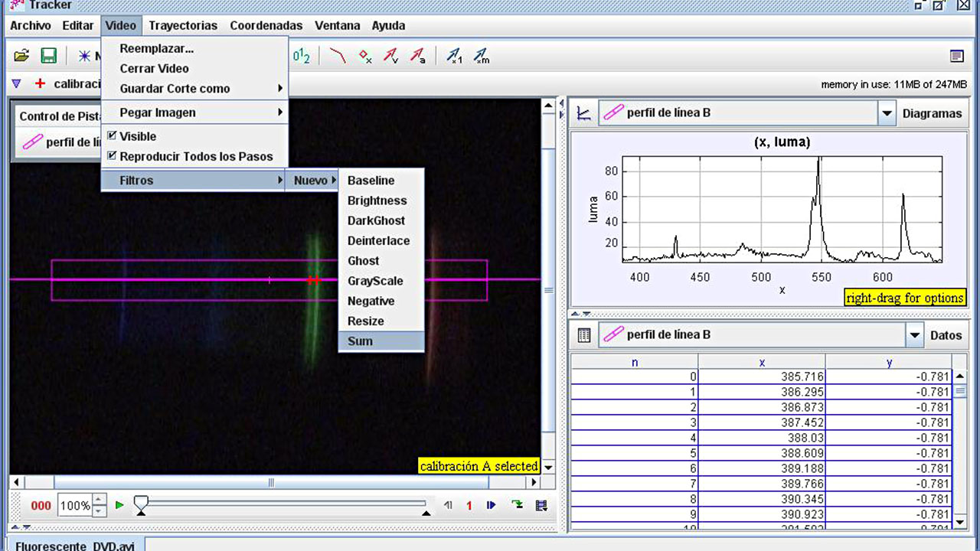Show acceleration vectors icon

417,56
